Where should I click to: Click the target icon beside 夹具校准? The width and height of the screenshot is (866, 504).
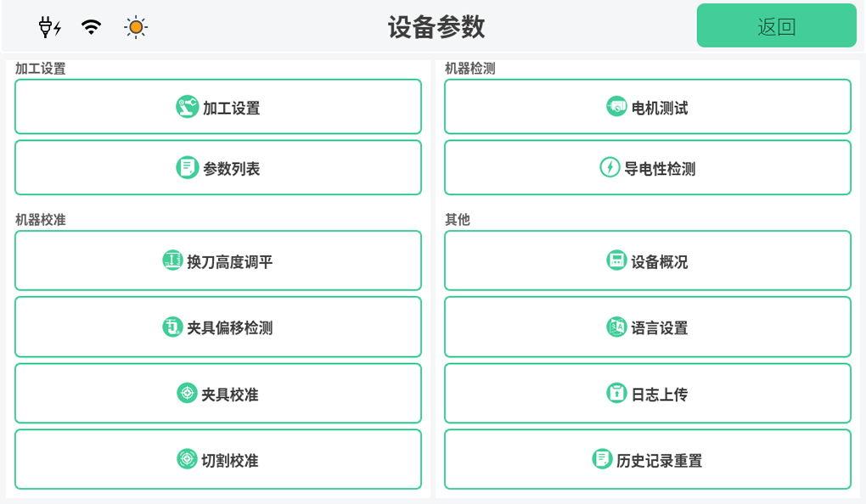point(187,394)
